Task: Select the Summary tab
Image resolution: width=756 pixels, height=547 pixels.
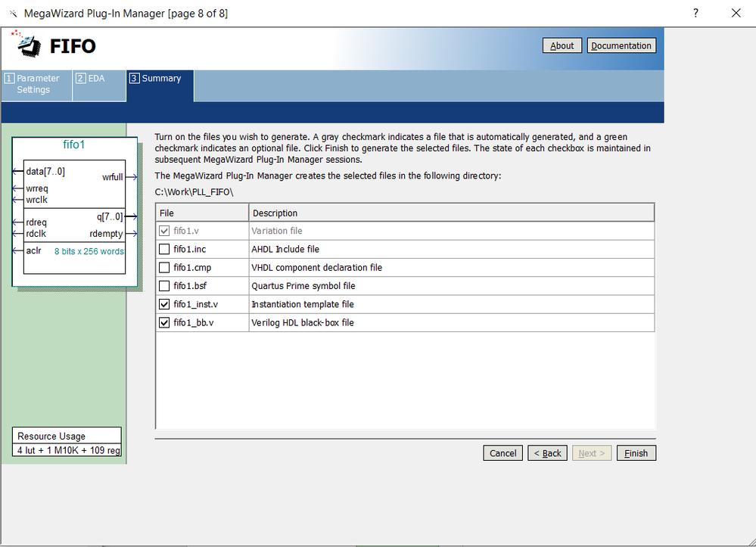Action: [160, 85]
